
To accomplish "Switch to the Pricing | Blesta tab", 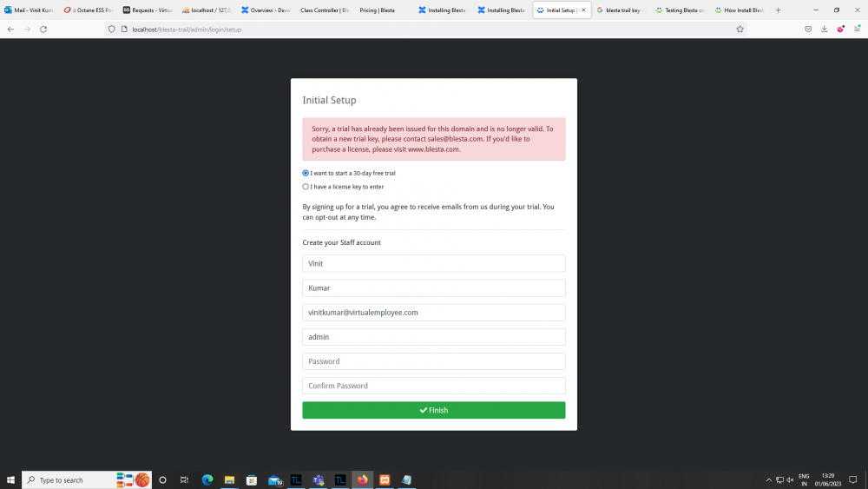I will click(383, 10).
